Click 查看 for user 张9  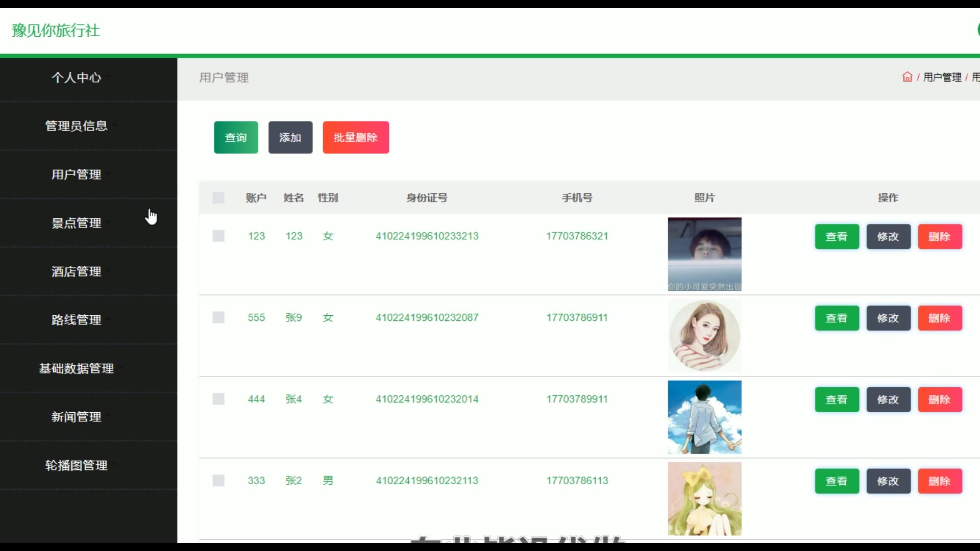pos(837,318)
